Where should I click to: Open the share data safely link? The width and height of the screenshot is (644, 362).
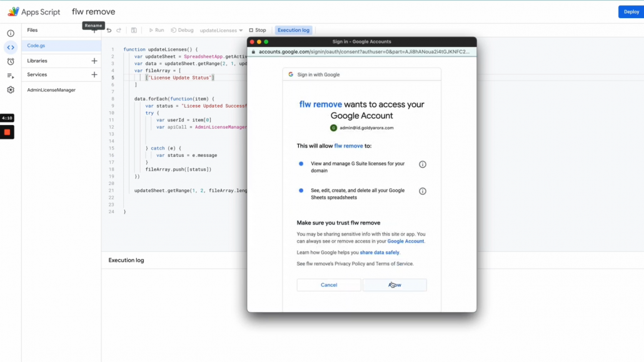point(379,253)
